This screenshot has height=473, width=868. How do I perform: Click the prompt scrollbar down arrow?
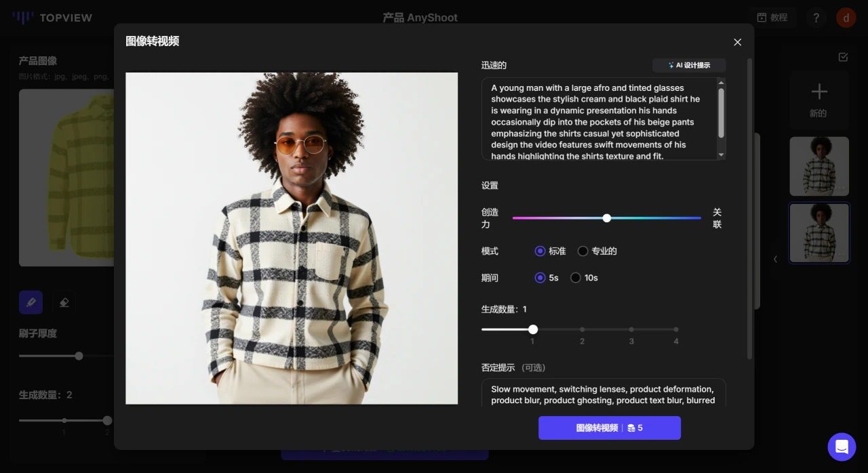(721, 155)
